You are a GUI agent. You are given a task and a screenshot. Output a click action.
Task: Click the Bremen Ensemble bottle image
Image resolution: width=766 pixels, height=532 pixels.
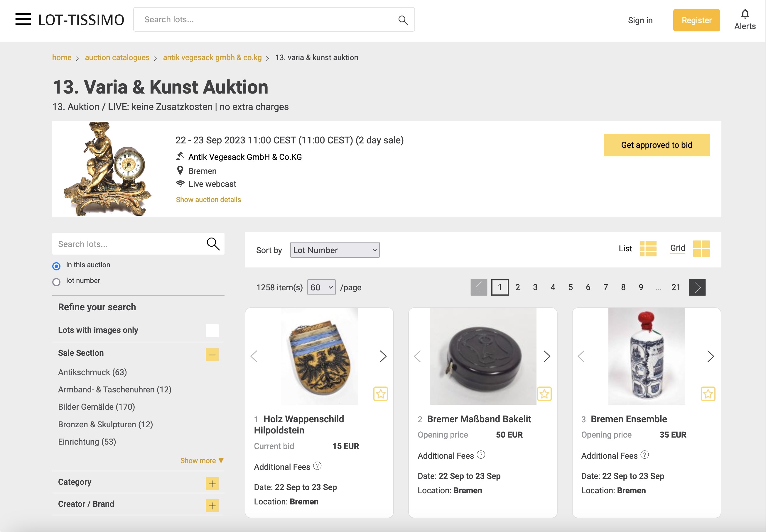pos(646,356)
